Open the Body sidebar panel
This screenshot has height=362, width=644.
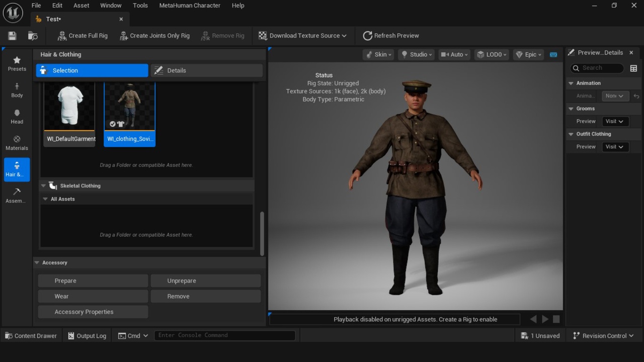pos(17,90)
